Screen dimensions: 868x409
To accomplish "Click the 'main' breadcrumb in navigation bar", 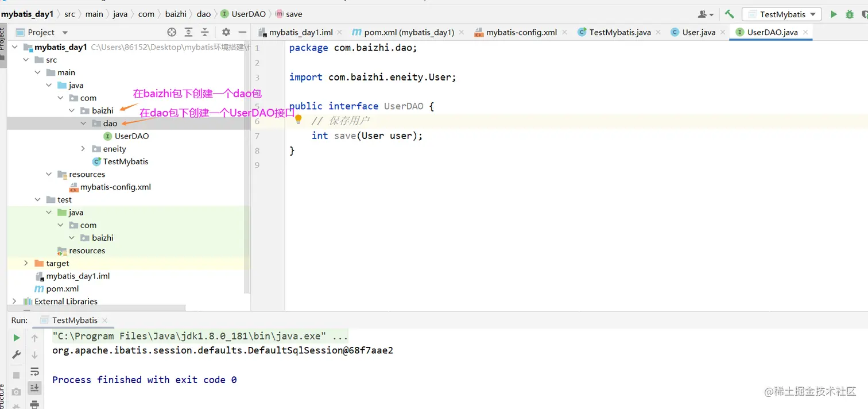I will (94, 14).
